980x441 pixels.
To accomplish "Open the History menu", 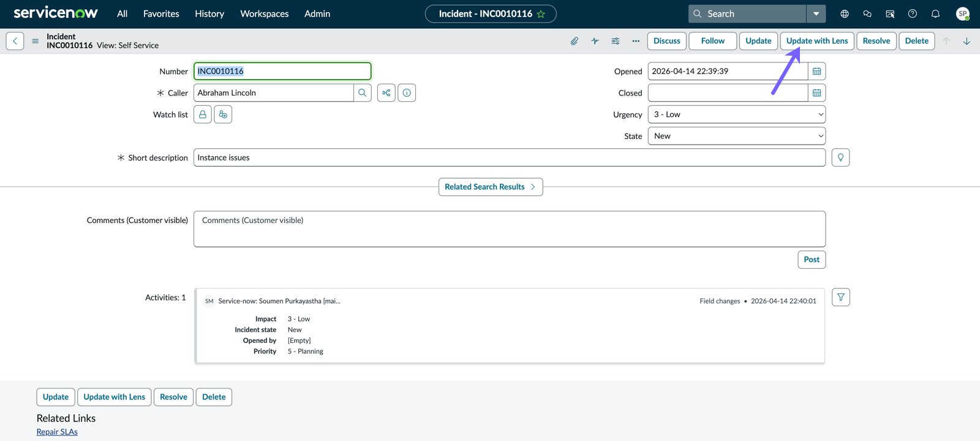I will (x=209, y=13).
